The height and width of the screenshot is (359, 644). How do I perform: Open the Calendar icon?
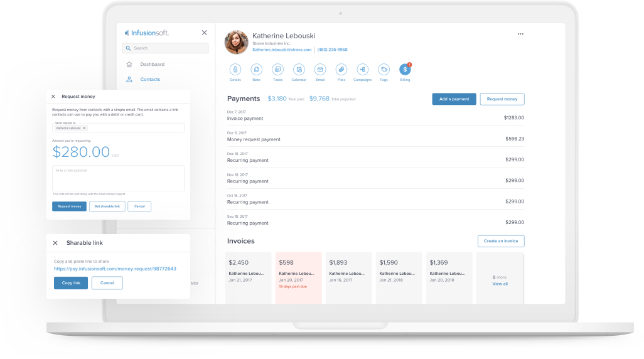tap(299, 70)
